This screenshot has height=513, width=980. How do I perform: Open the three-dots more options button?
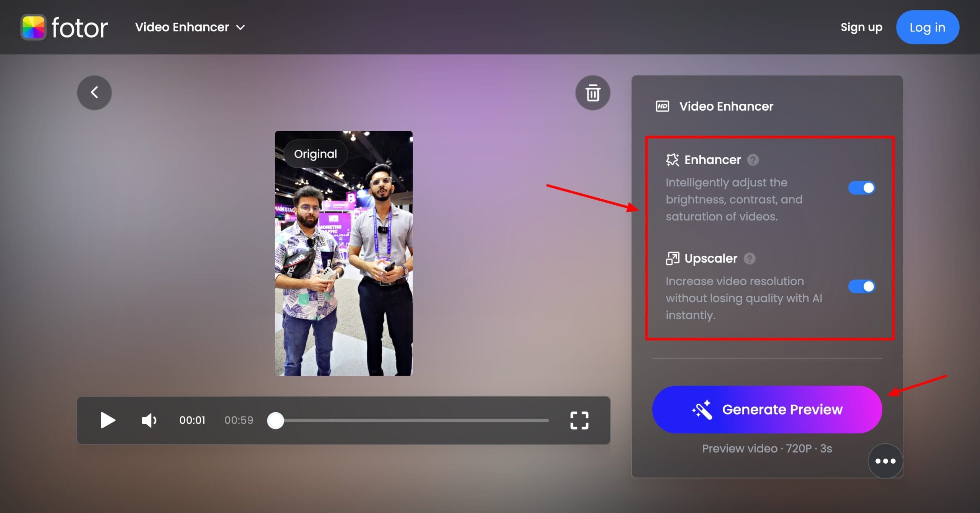[885, 461]
